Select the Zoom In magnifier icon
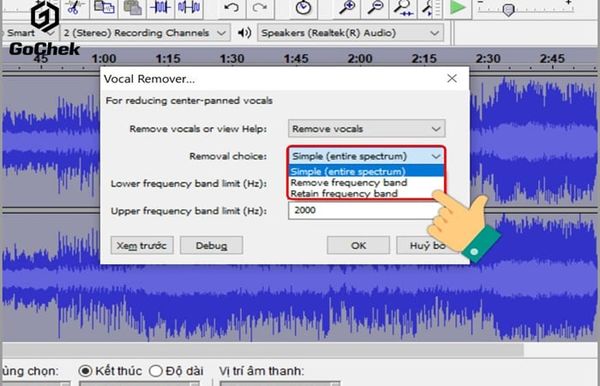Screen dimensions: 600x386 [347, 8]
